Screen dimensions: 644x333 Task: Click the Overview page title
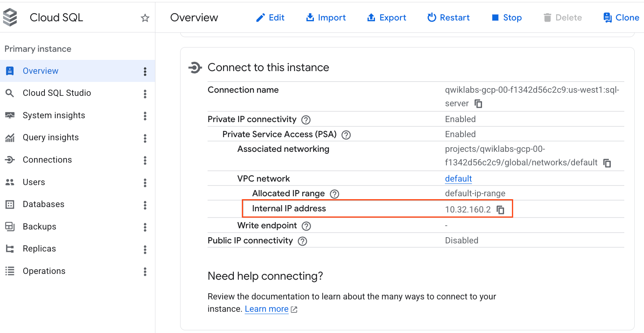(x=194, y=18)
